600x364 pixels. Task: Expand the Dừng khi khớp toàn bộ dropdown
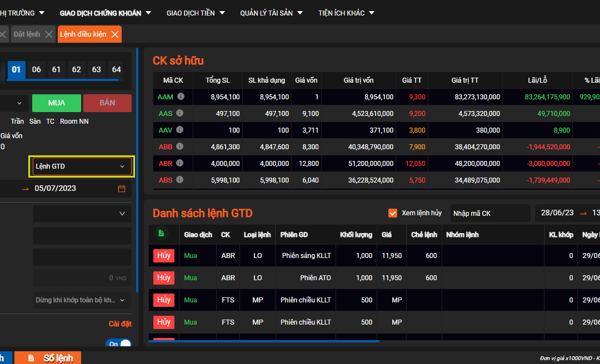pos(81,300)
